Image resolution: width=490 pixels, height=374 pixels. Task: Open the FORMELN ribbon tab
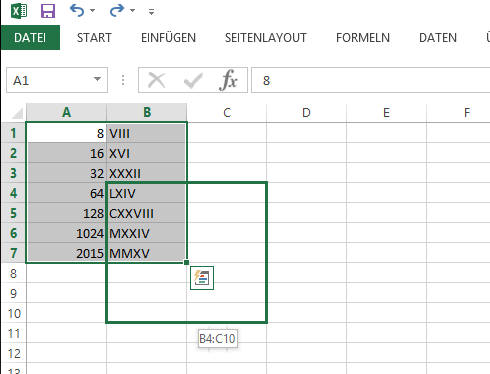(363, 38)
